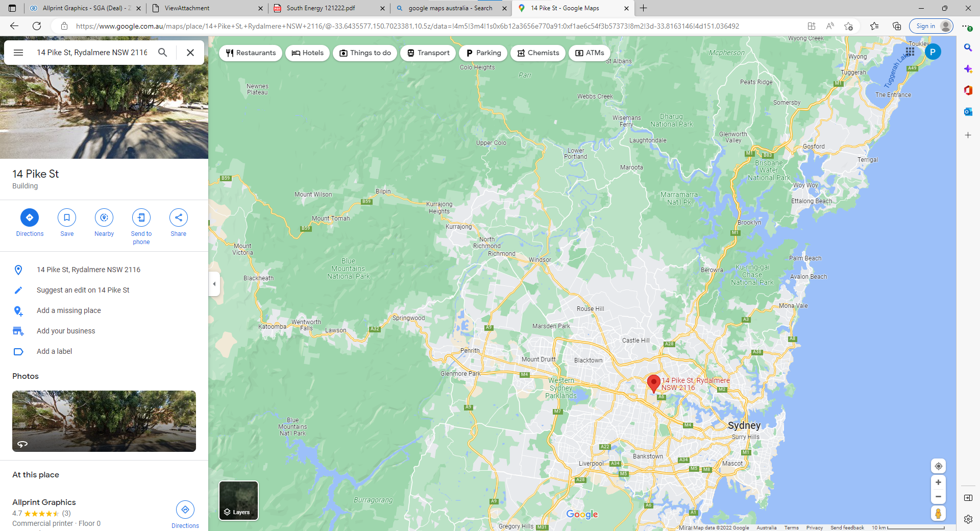The height and width of the screenshot is (531, 980).
Task: Open the browser Collections icon
Action: pos(897,26)
